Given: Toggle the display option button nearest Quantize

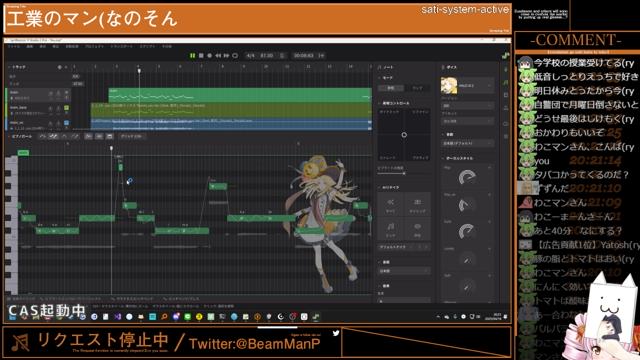Looking at the screenshot, I should (x=109, y=136).
